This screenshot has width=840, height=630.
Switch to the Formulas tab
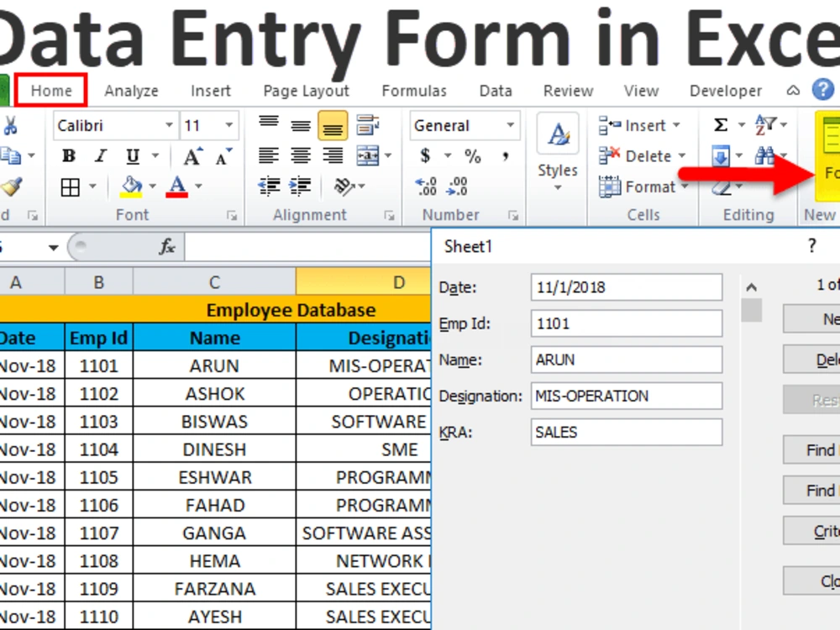(414, 91)
